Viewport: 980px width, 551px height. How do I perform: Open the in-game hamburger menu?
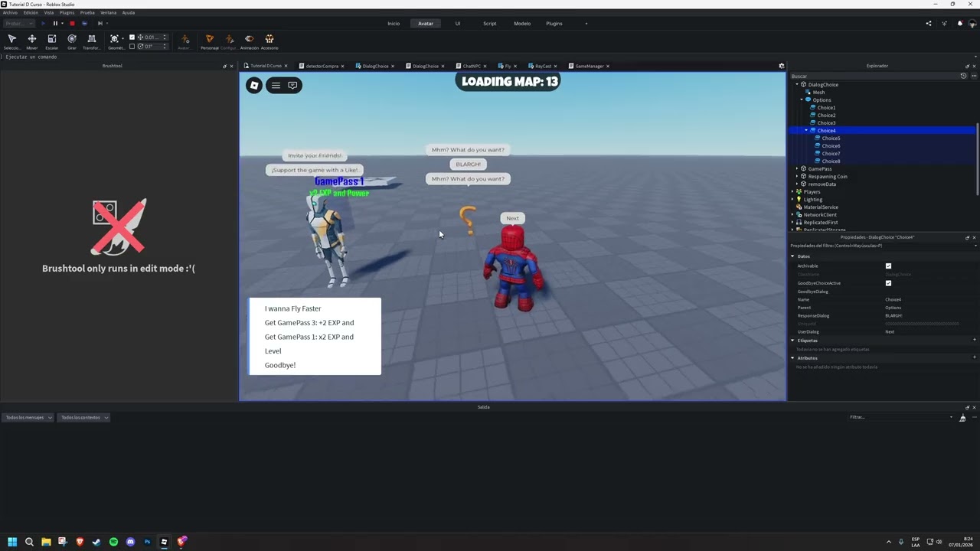pos(276,85)
